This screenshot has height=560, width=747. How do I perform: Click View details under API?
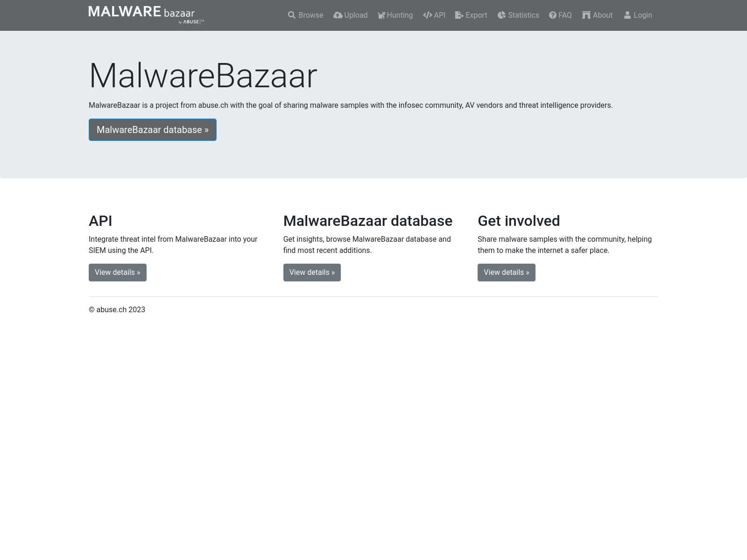118,273
